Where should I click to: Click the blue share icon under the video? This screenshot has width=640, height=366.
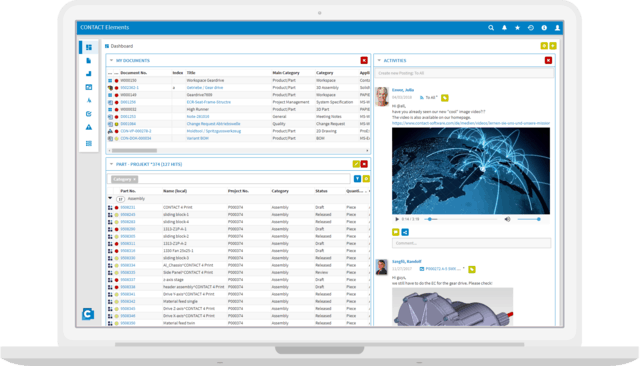tap(405, 232)
